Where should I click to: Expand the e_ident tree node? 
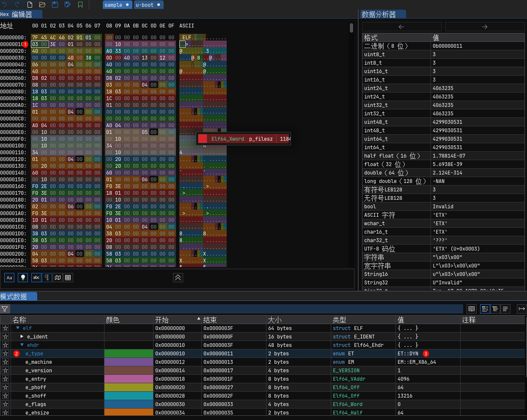click(22, 337)
